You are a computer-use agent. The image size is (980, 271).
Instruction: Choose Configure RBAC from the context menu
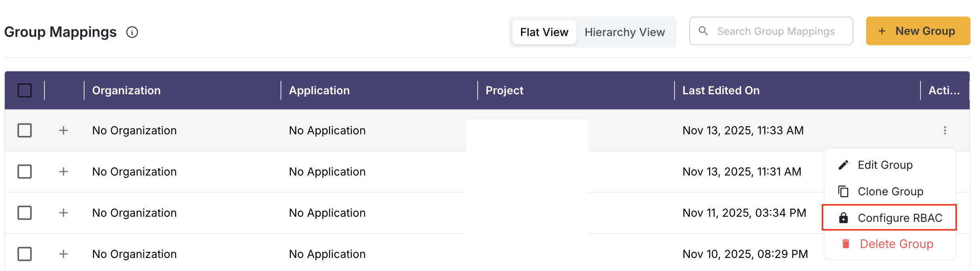[899, 218]
